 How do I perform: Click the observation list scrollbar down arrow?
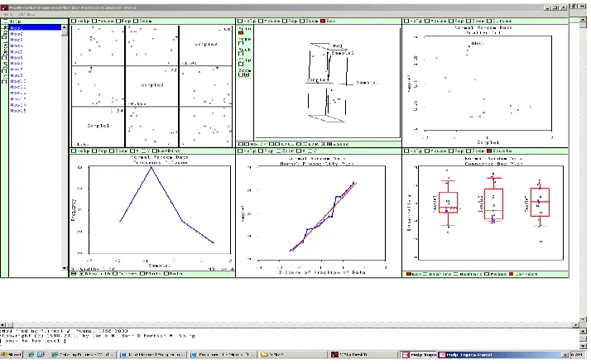(64, 268)
